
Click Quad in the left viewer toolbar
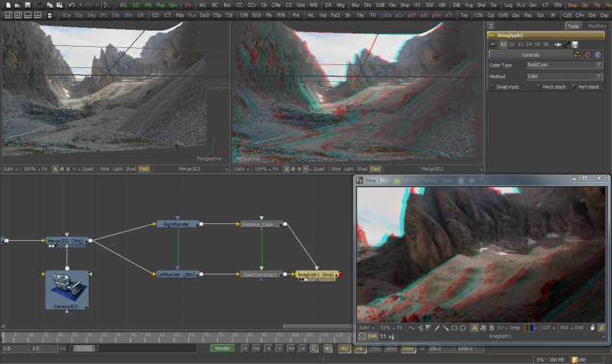click(x=87, y=169)
